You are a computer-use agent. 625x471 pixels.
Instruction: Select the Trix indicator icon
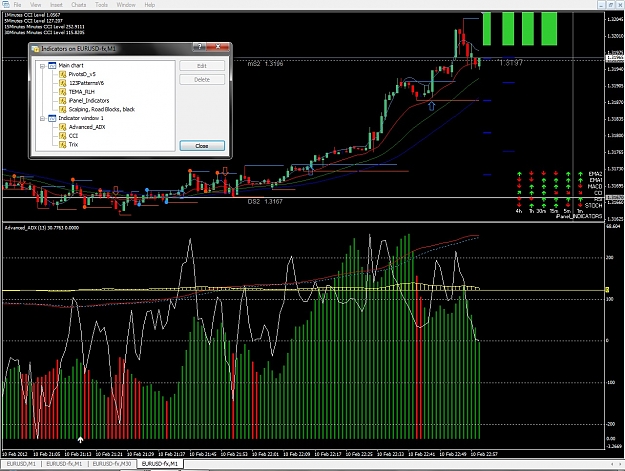pos(63,144)
